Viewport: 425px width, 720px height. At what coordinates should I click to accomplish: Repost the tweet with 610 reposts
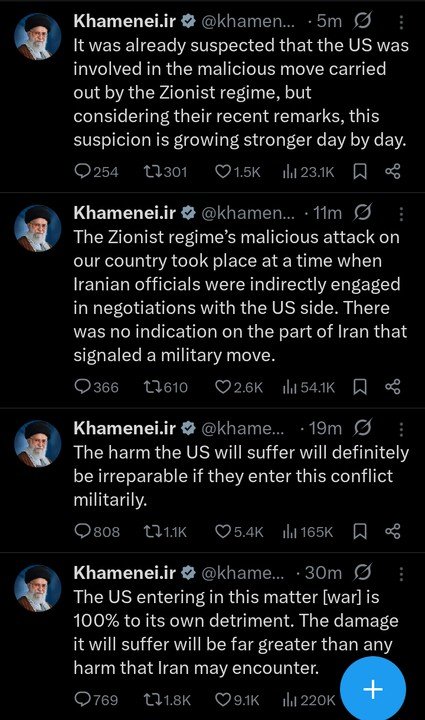(166, 388)
